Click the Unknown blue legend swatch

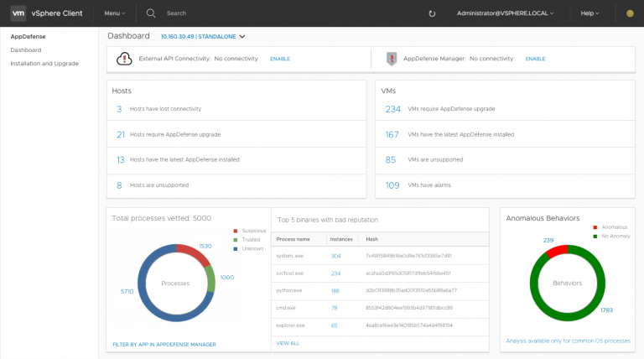point(236,249)
